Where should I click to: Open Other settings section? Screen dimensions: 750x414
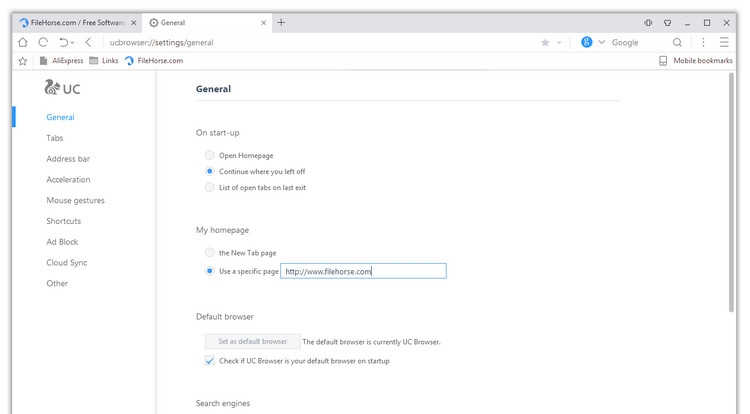[57, 283]
